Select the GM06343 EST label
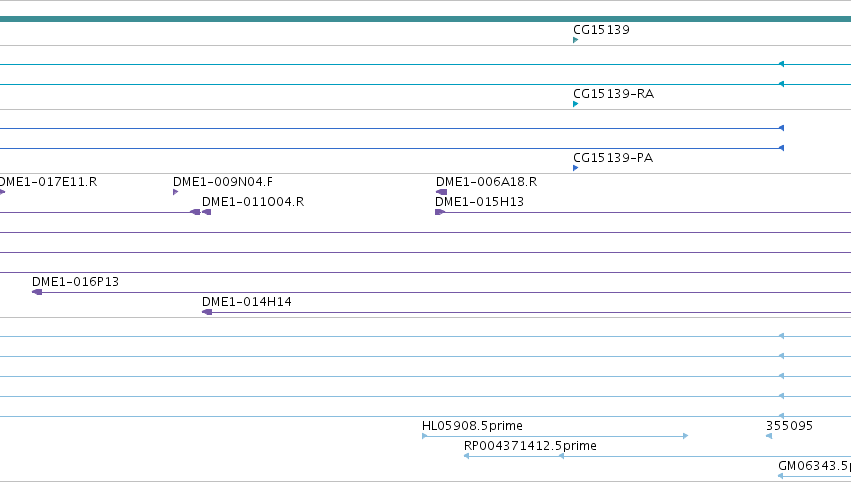 tap(814, 466)
